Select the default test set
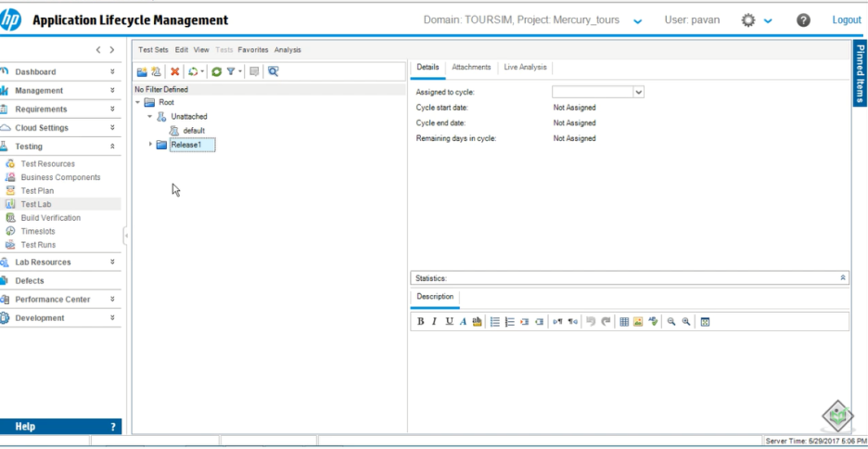This screenshot has height=449, width=868. [x=194, y=131]
